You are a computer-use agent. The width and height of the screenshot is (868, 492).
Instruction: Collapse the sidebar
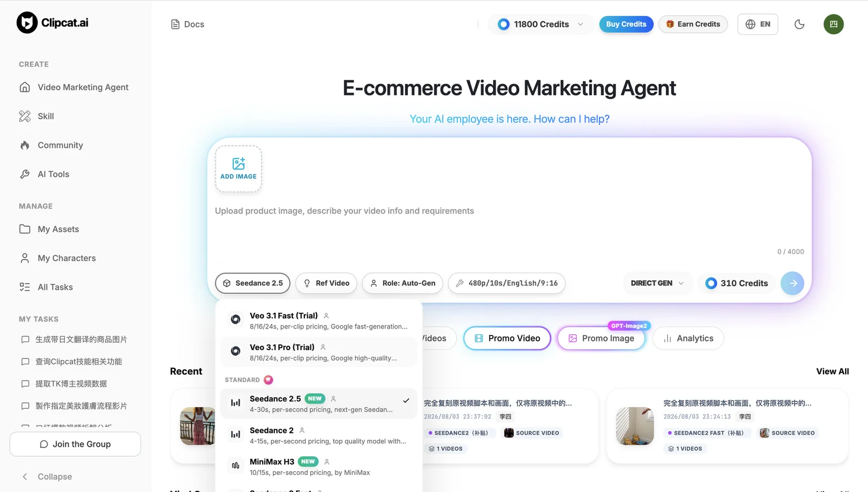(47, 477)
